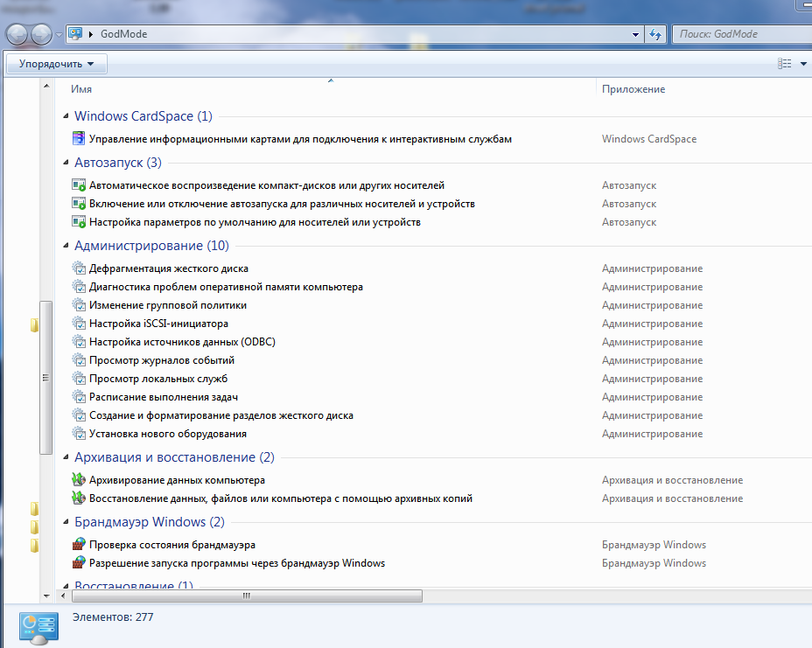Click the GodMode control panel icon in details pane
Screen dimensions: 812x648
click(38, 628)
